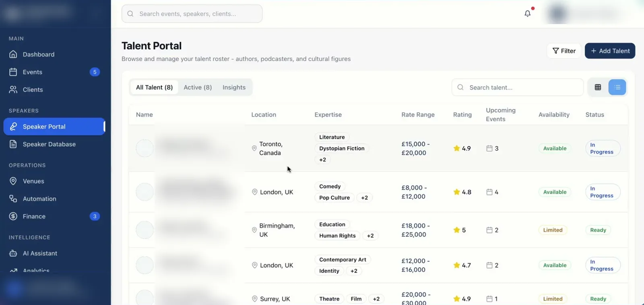Viewport: 644px width, 305px height.
Task: Click the notification bell icon
Action: 528,14
